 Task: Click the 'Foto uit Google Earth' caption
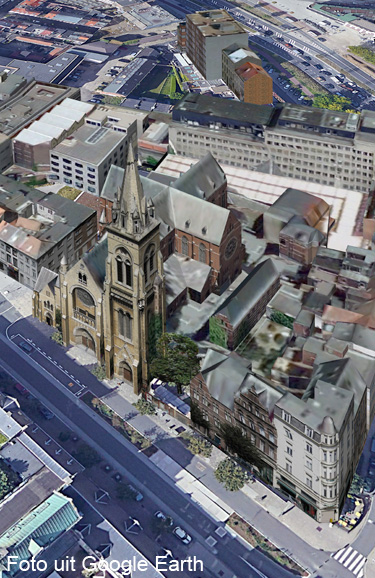tap(105, 564)
